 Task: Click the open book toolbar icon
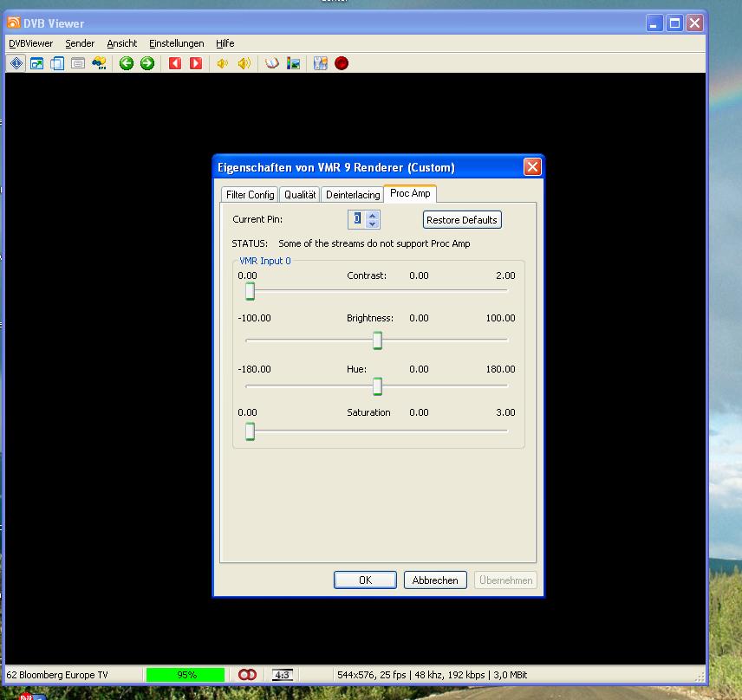[x=272, y=63]
